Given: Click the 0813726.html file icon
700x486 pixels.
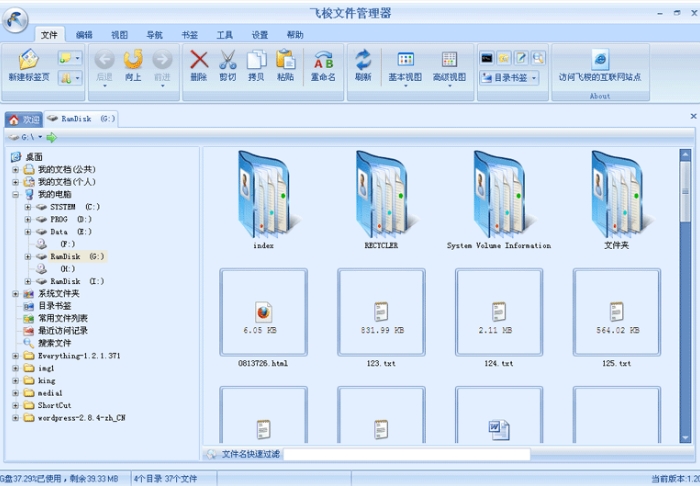Looking at the screenshot, I should tap(263, 312).
